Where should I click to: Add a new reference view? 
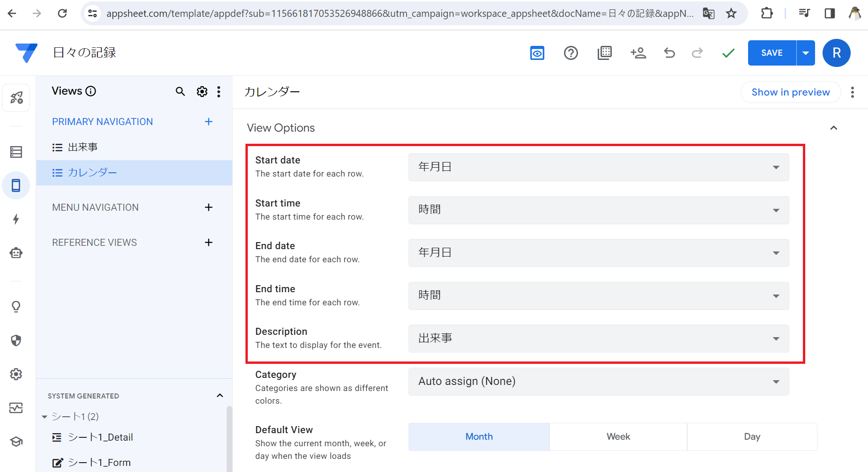pyautogui.click(x=209, y=243)
